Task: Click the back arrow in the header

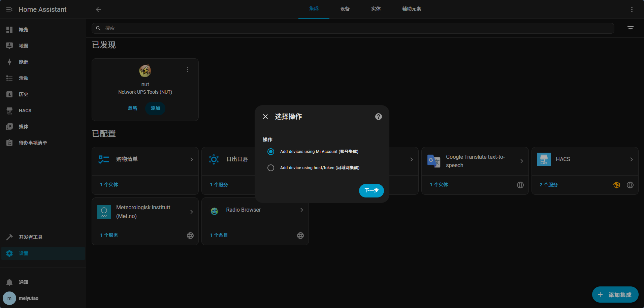Action: (98, 9)
